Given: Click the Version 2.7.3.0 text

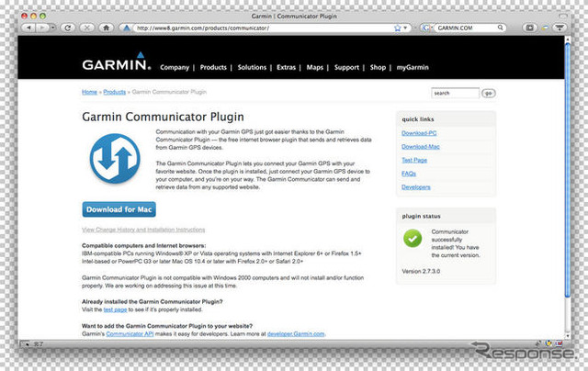Looking at the screenshot, I should pos(421,271).
